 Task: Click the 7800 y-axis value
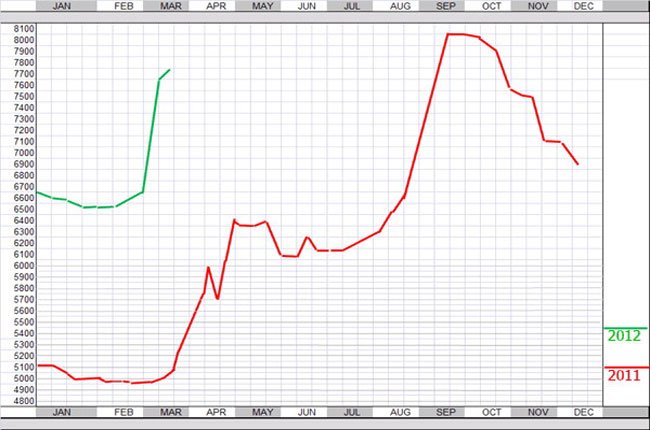pos(24,63)
